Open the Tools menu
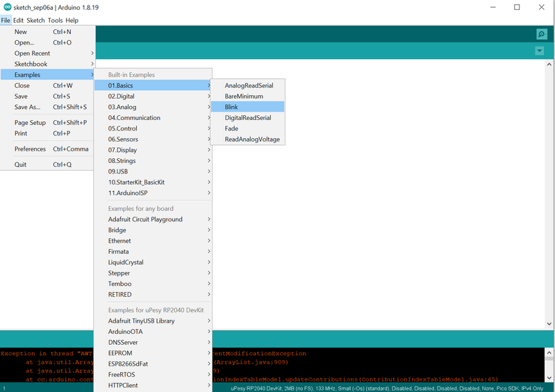 [55, 20]
